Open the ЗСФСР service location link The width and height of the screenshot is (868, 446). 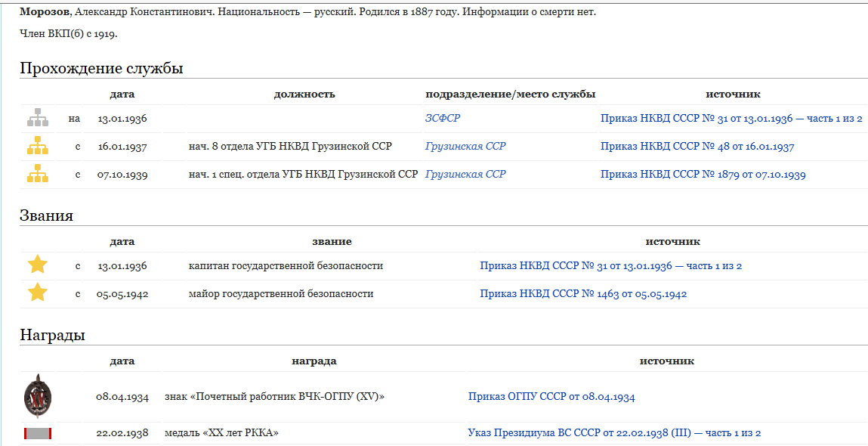pyautogui.click(x=442, y=119)
